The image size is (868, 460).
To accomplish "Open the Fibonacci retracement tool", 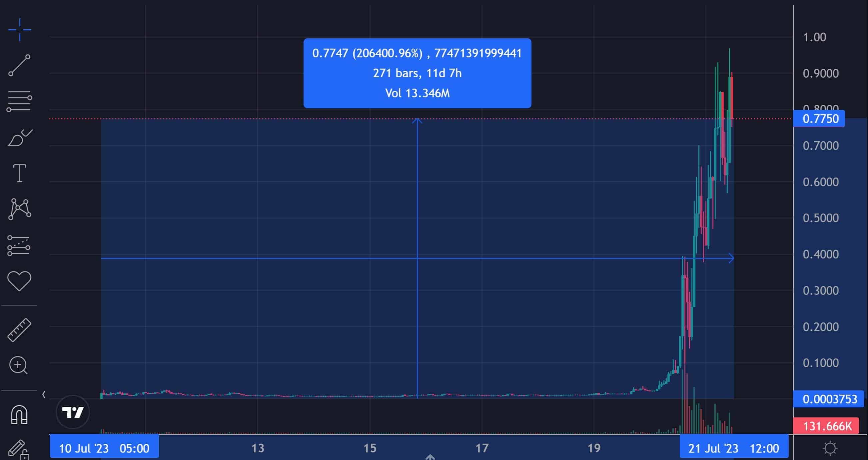I will tap(19, 101).
